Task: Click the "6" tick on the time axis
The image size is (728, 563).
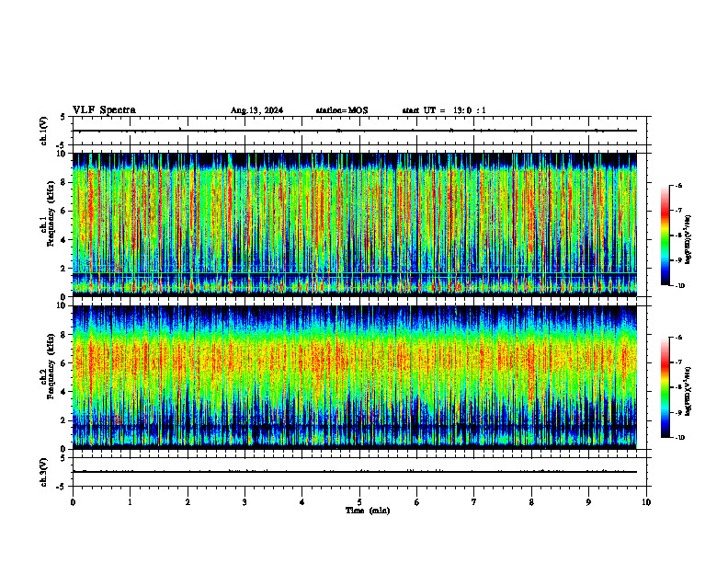Action: tap(417, 502)
